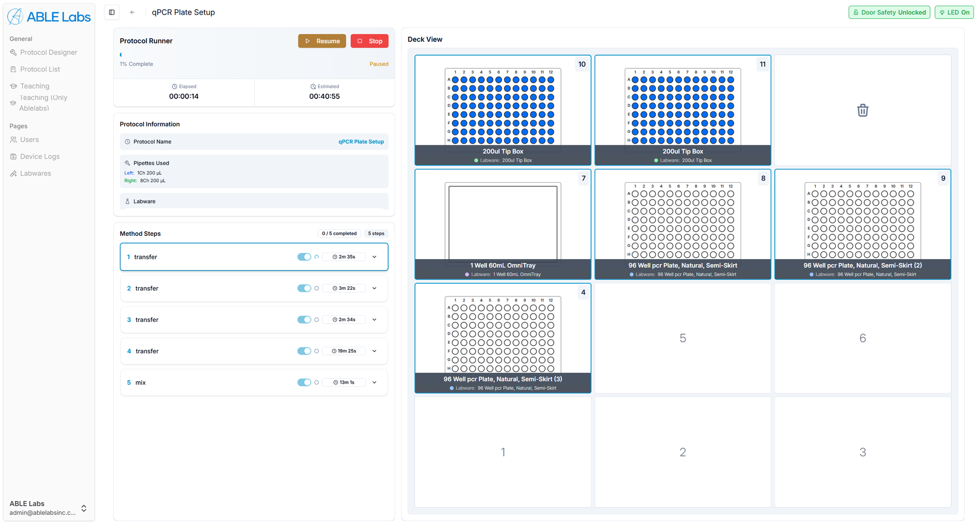This screenshot has width=980, height=524.
Task: Click the Teaching graduation cap icon
Action: 13,86
